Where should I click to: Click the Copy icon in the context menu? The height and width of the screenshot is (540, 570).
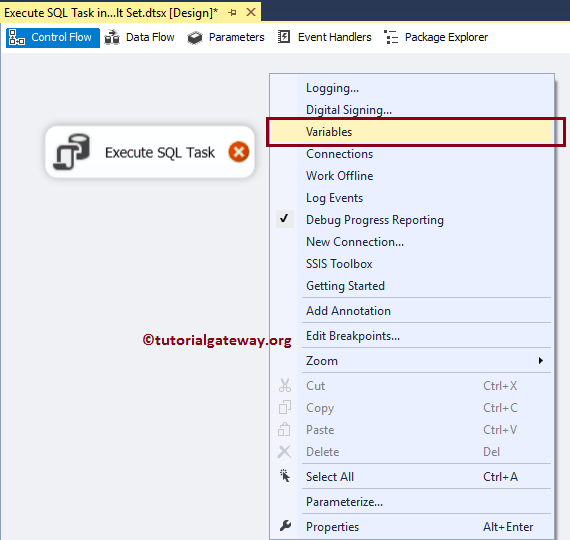[x=285, y=407]
